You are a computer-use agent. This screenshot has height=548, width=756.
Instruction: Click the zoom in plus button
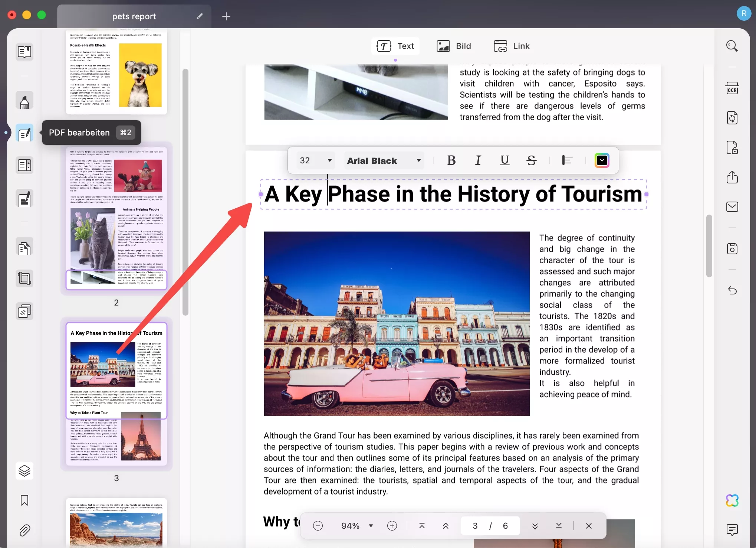click(392, 526)
